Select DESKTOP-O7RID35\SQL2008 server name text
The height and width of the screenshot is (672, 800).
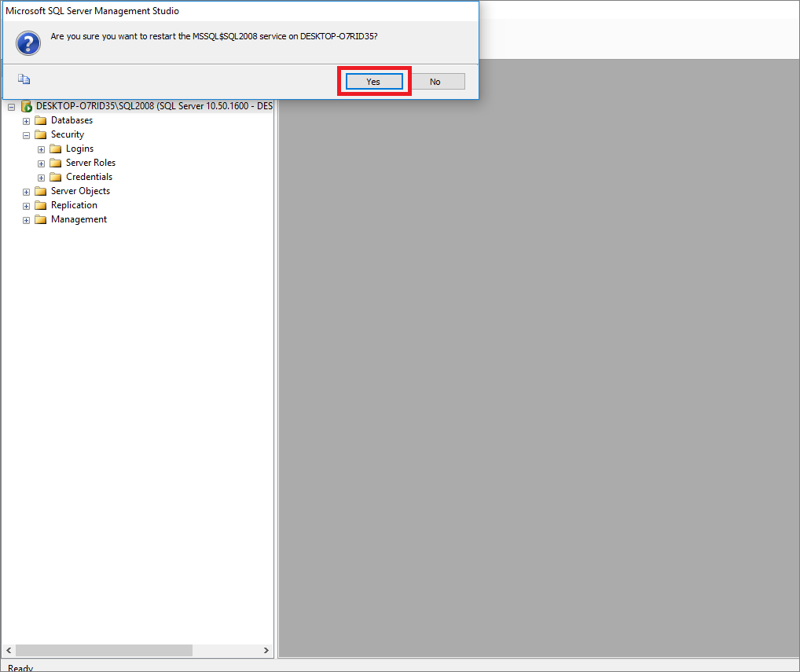coord(155,106)
